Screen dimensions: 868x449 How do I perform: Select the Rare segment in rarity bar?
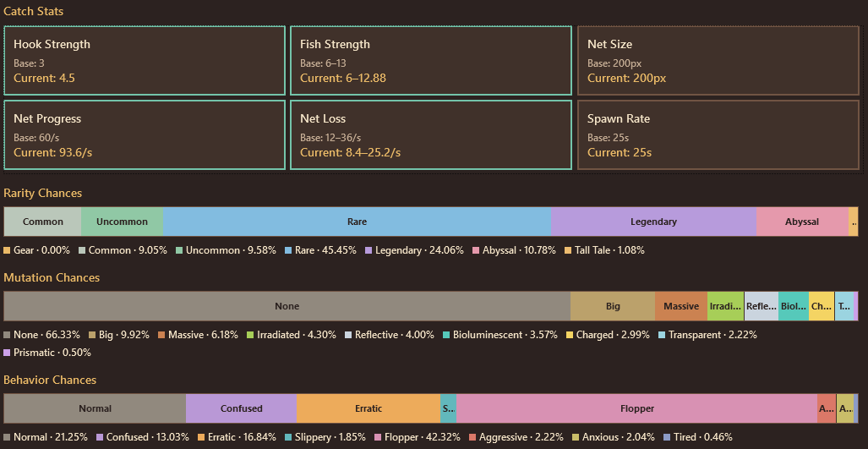(x=357, y=222)
